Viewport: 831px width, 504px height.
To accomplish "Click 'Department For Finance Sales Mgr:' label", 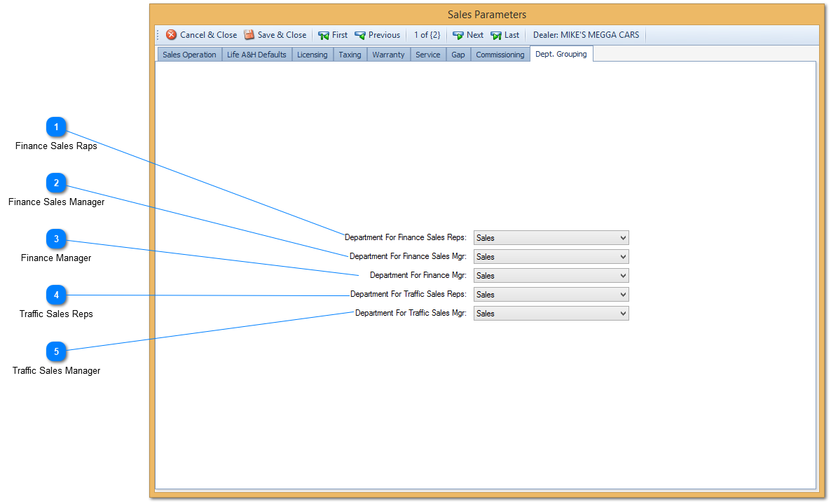I will (x=408, y=256).
